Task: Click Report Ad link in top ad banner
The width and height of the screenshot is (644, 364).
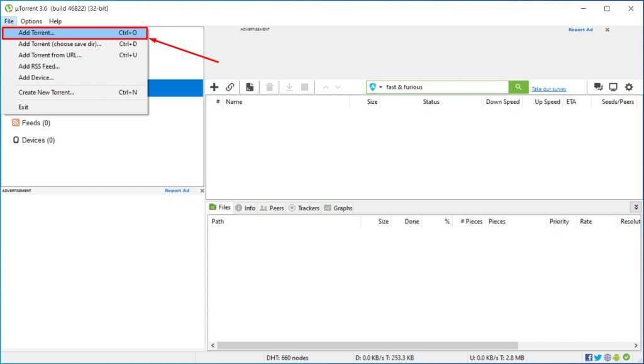Action: (580, 30)
